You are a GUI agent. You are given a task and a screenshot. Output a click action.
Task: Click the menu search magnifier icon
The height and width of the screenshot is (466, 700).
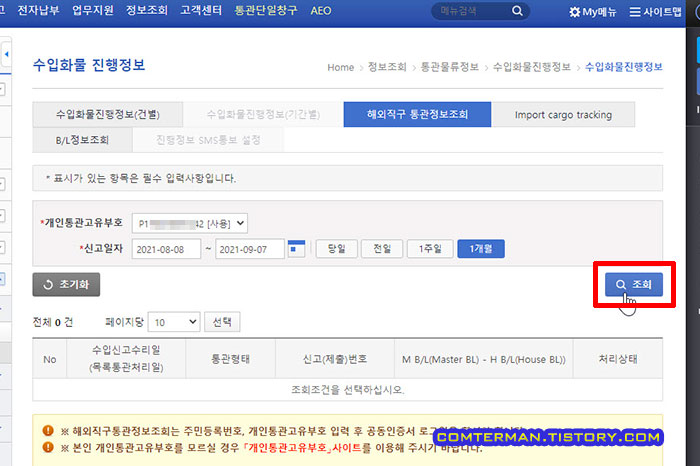click(x=517, y=11)
